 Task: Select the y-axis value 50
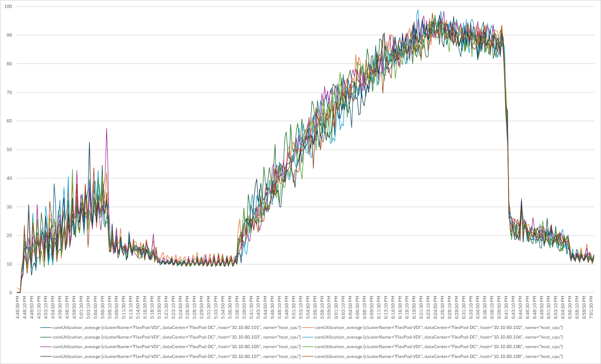click(9, 150)
